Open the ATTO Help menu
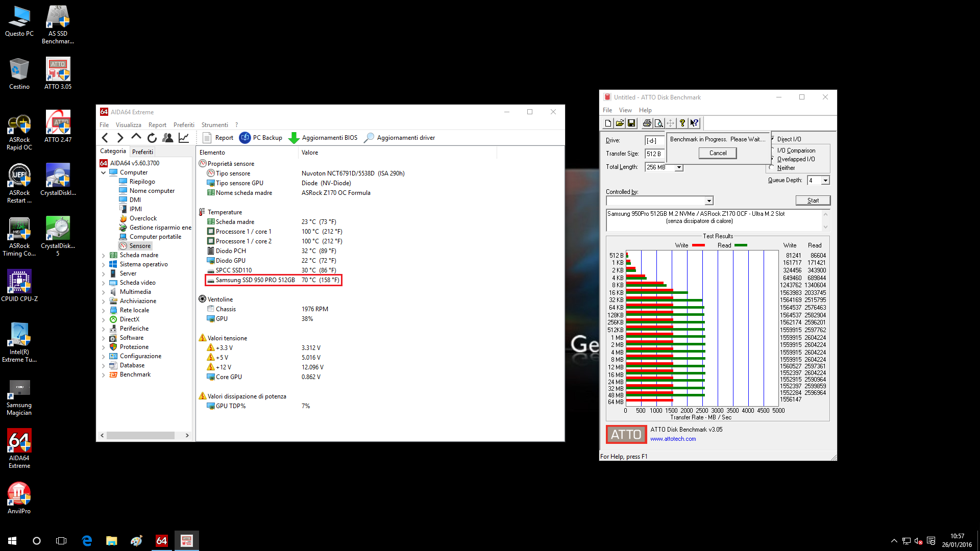The image size is (980, 551). (x=645, y=110)
